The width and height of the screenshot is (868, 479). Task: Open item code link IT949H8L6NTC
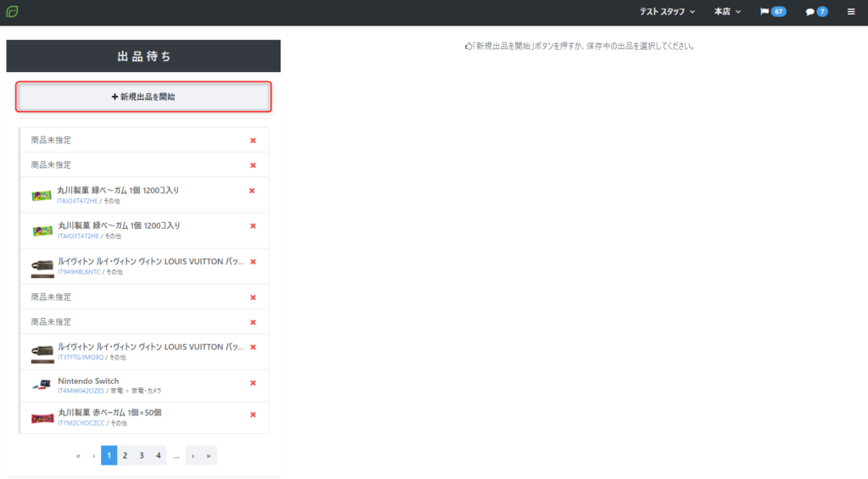[x=79, y=272]
